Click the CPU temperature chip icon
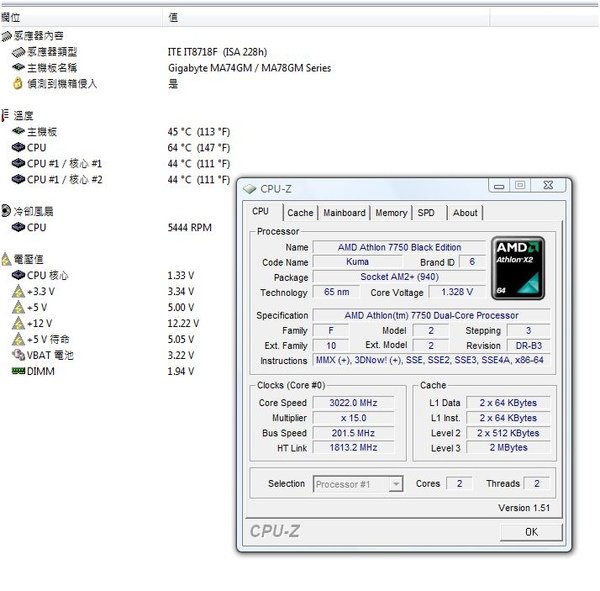Viewport: 600px width, 591px height. 18,147
